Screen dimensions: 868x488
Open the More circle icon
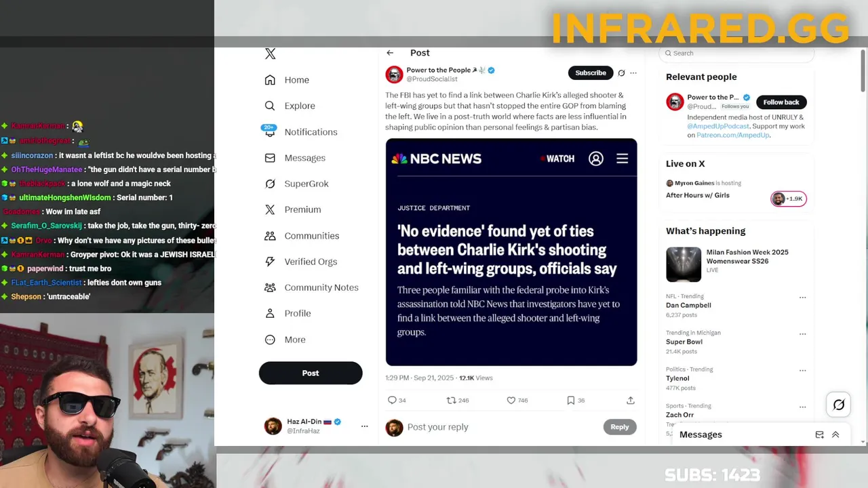coord(270,340)
